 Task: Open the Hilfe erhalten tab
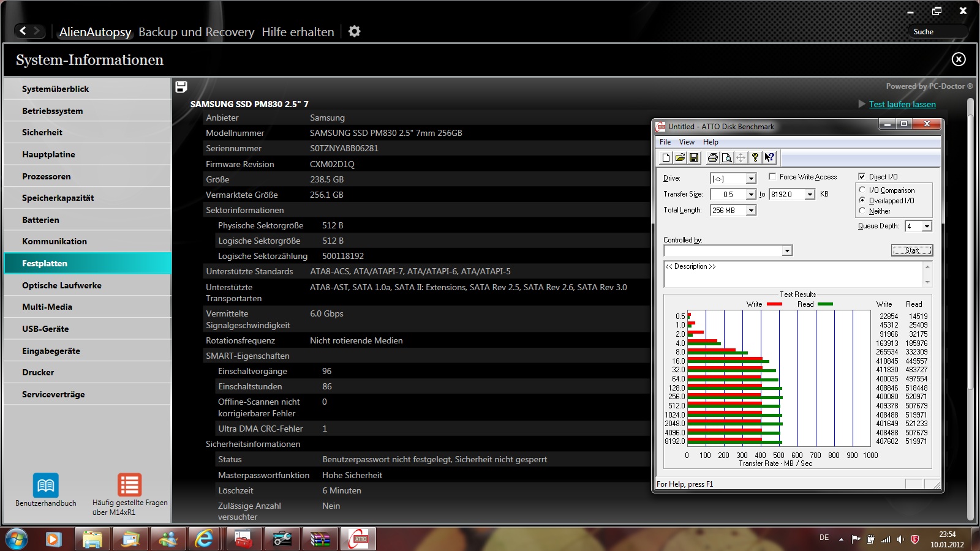coord(298,32)
